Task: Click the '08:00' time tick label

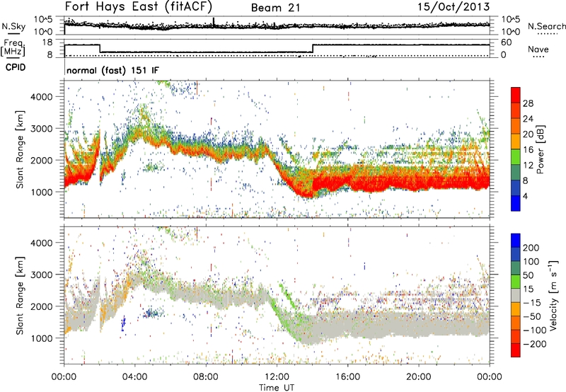Action: click(206, 377)
